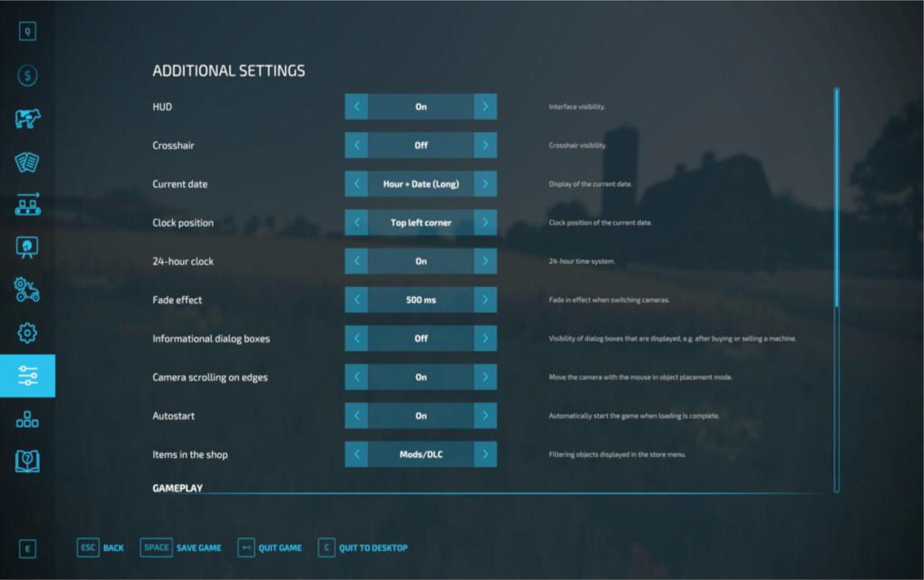Viewport: 924px width, 580px height.
Task: Change Current date format with right arrow
Action: pyautogui.click(x=485, y=184)
